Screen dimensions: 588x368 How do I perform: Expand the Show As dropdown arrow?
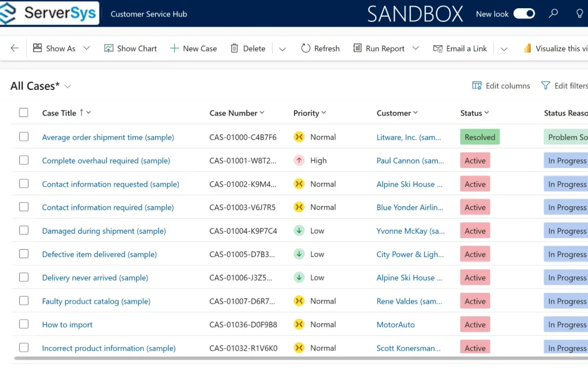[87, 48]
